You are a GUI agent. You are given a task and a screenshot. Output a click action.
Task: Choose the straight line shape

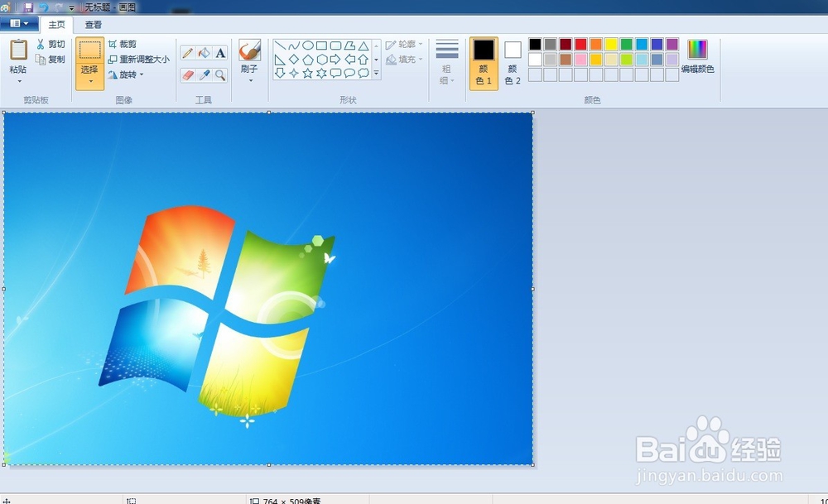280,46
